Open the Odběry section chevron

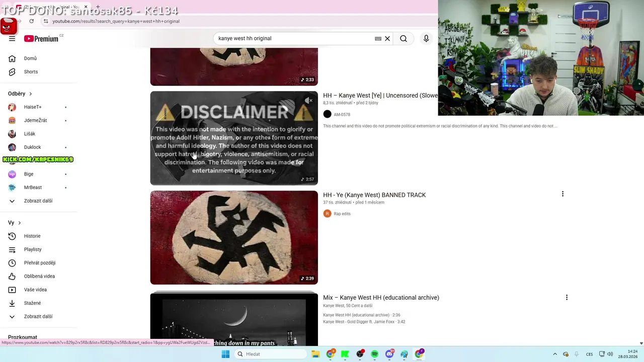[x=30, y=94]
